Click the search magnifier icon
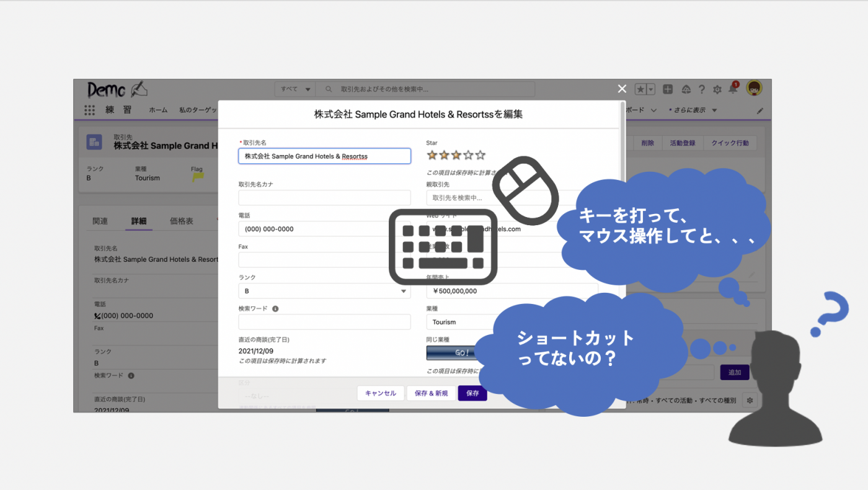This screenshot has width=868, height=490. coord(329,89)
